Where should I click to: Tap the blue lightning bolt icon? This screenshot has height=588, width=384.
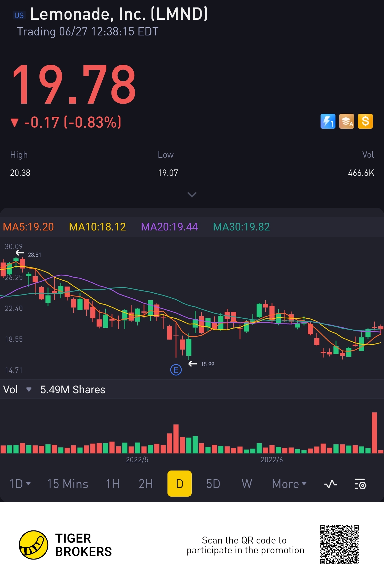tap(328, 121)
